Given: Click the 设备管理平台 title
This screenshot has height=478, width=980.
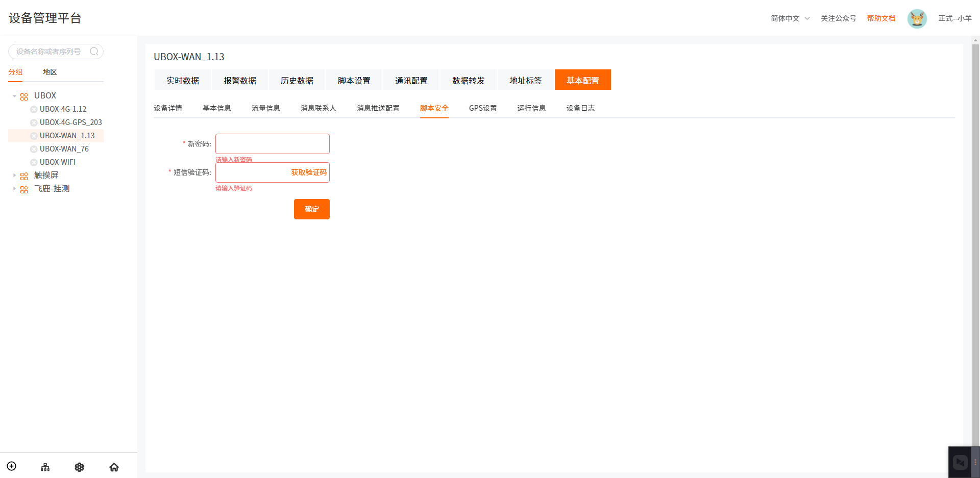Looking at the screenshot, I should 45,18.
